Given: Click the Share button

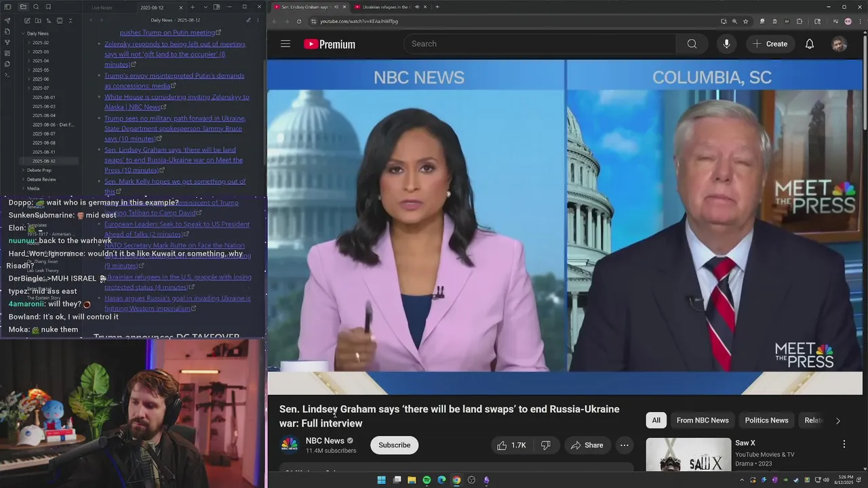Looking at the screenshot, I should 587,445.
